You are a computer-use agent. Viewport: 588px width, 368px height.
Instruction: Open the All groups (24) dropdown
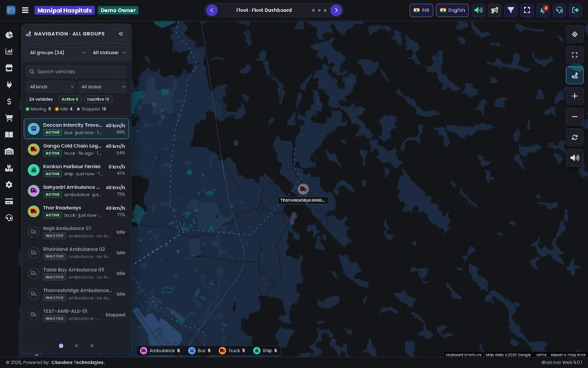coord(56,53)
